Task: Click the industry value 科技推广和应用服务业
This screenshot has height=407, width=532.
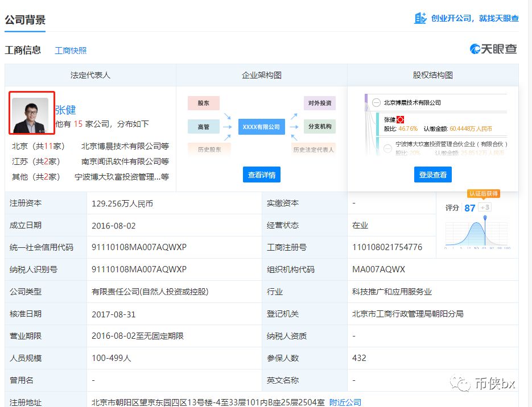Action: click(x=392, y=292)
